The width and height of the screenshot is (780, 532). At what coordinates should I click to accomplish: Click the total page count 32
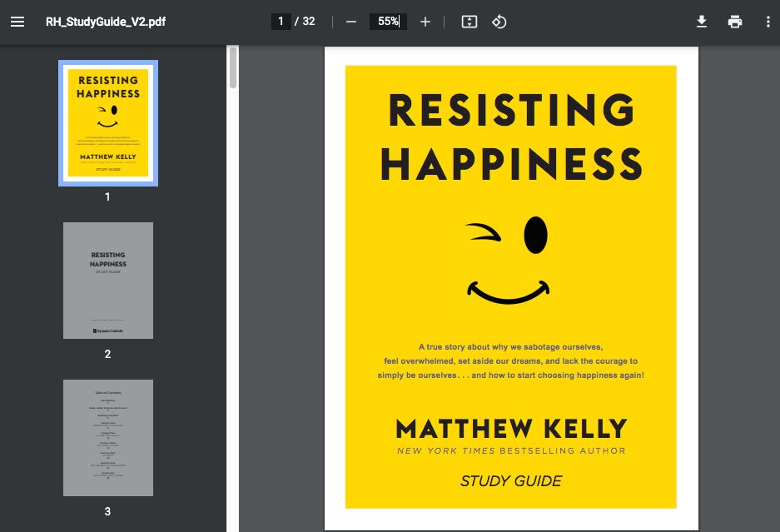[309, 22]
